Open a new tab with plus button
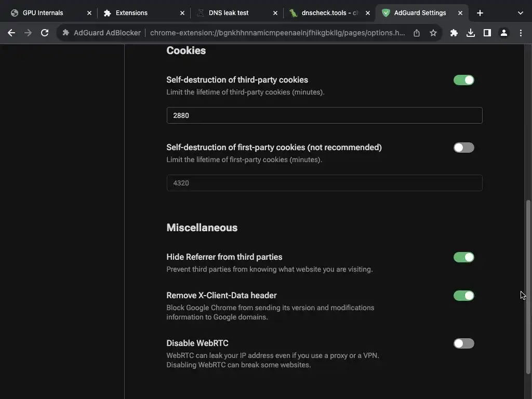This screenshot has height=399, width=532. [x=480, y=13]
